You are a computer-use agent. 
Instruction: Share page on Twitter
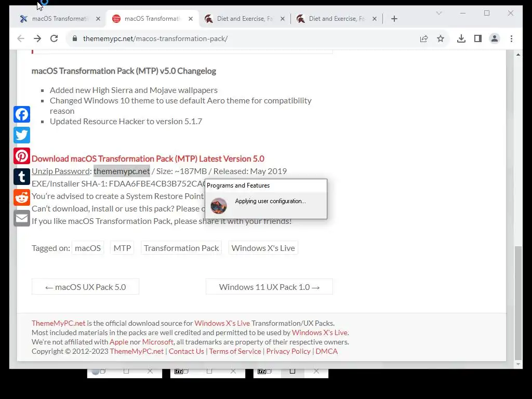(22, 135)
